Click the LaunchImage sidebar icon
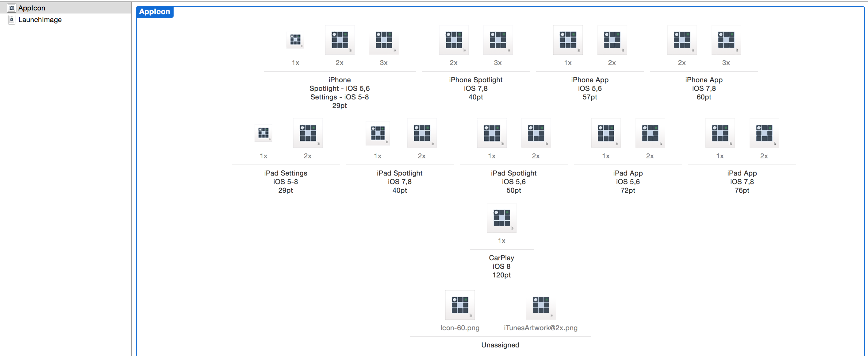868x356 pixels. pyautogui.click(x=12, y=20)
